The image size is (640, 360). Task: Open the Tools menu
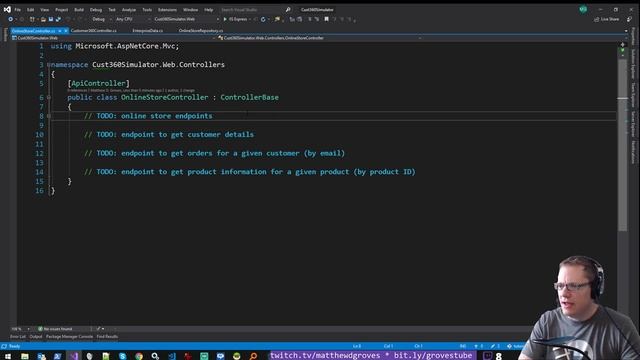(147, 9)
